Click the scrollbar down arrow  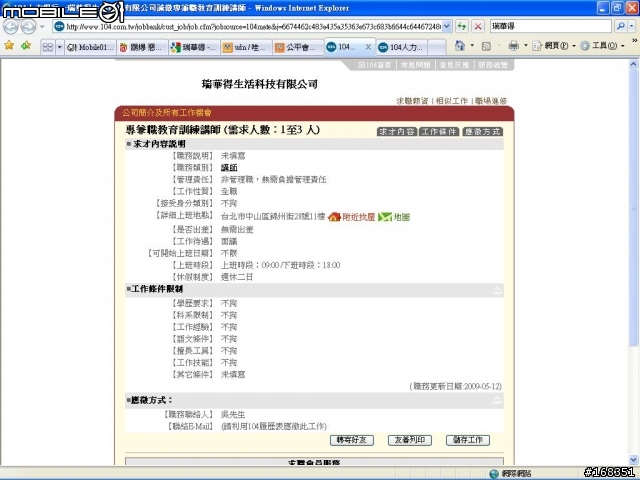click(x=633, y=460)
